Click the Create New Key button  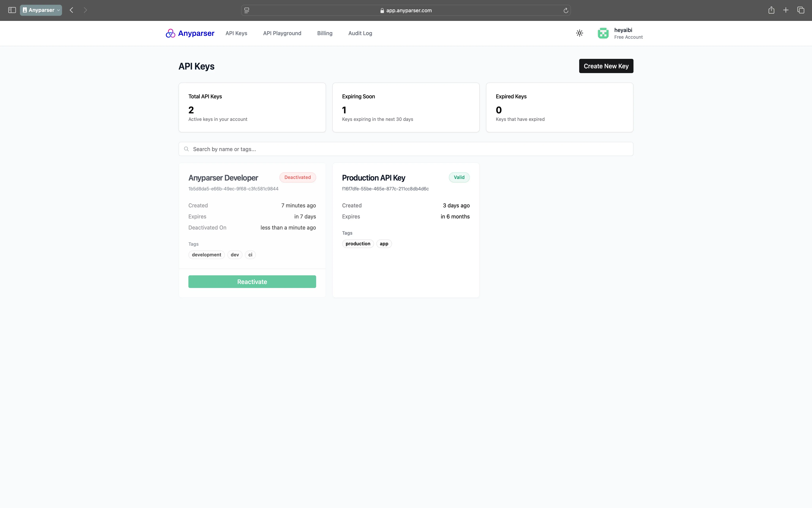605,66
